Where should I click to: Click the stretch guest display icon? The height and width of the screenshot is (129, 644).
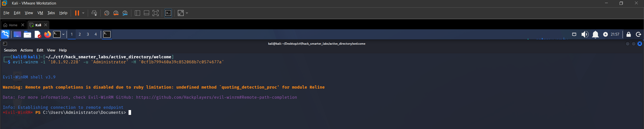[x=181, y=13]
